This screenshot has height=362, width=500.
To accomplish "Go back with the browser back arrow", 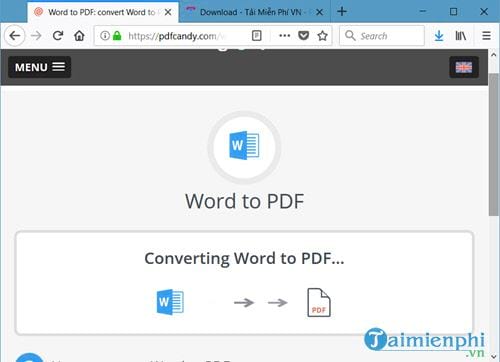I will point(15,36).
